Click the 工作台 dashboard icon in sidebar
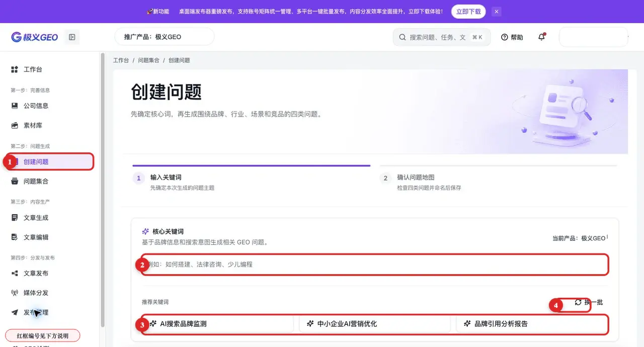Image resolution: width=644 pixels, height=347 pixels. point(15,69)
